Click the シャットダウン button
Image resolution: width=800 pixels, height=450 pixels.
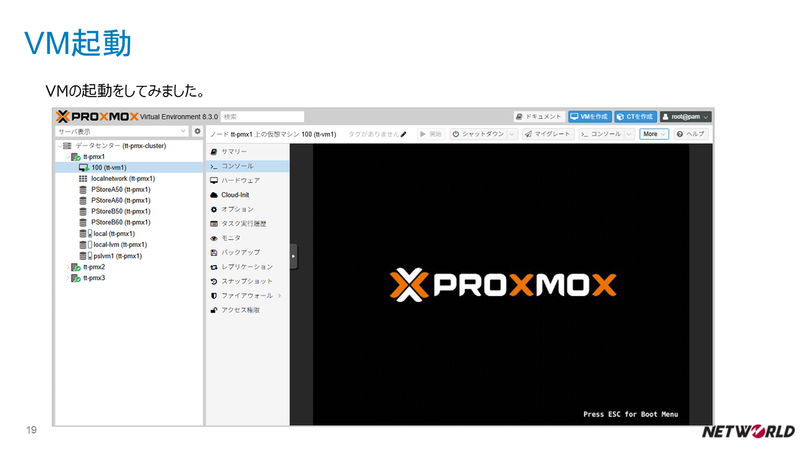coord(478,134)
